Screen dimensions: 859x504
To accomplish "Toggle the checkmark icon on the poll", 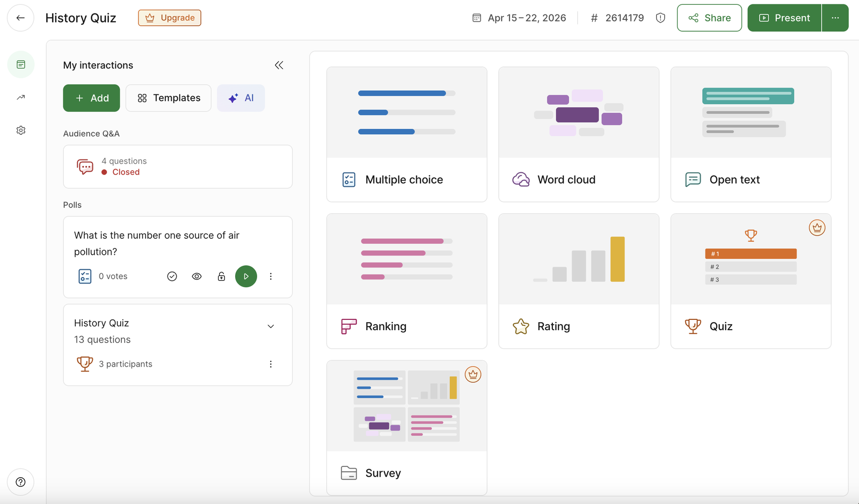I will coord(172,276).
